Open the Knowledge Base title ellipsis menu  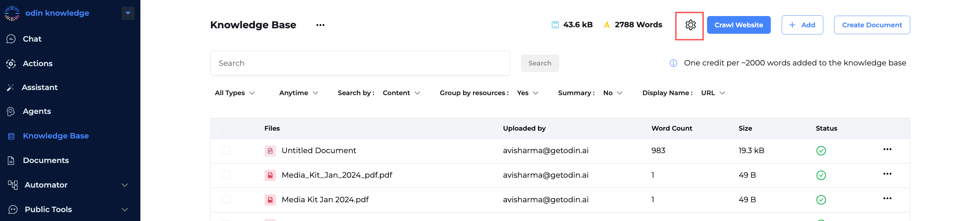coord(320,25)
